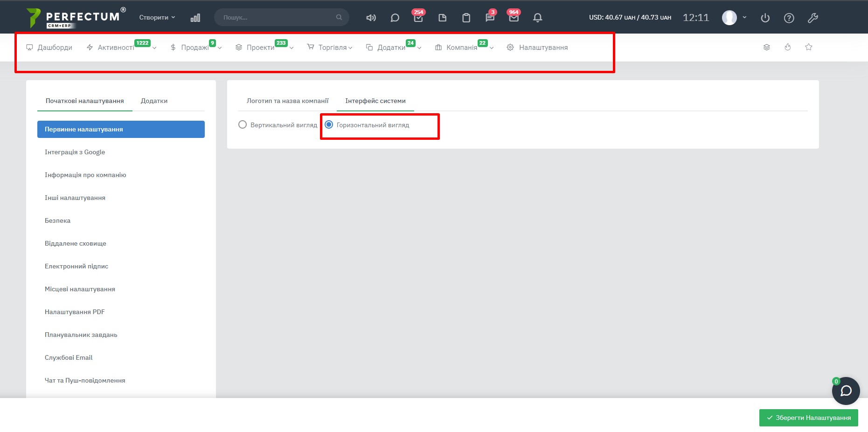Open the user avatar dropdown
The height and width of the screenshot is (432, 868).
734,18
